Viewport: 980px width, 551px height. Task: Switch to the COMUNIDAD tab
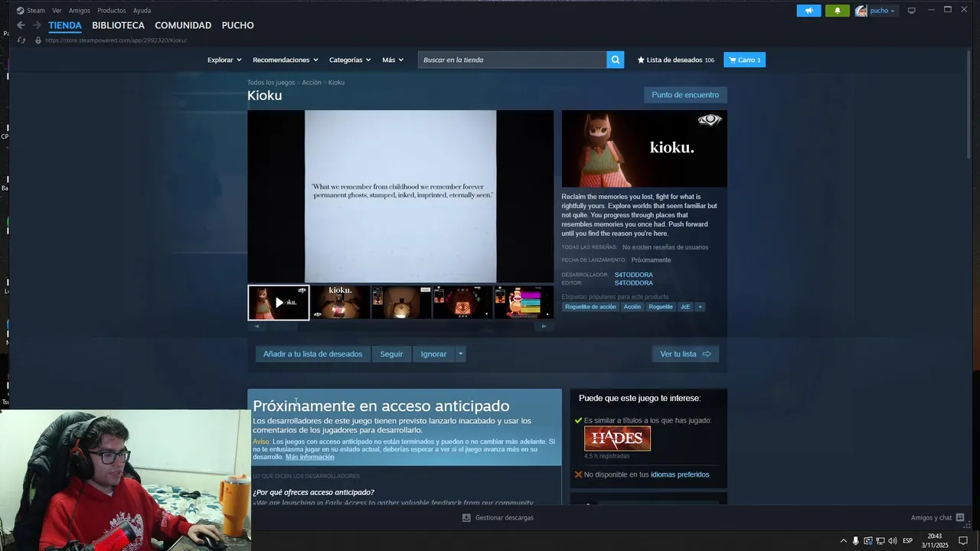tap(183, 25)
